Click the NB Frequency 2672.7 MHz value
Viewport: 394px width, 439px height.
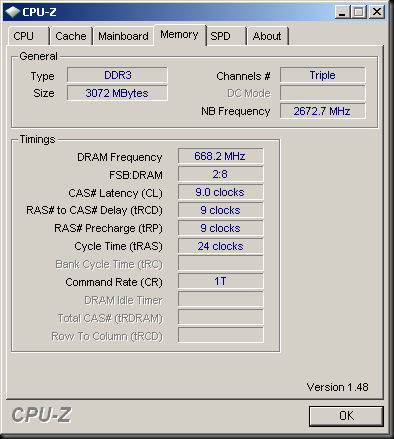click(x=323, y=111)
